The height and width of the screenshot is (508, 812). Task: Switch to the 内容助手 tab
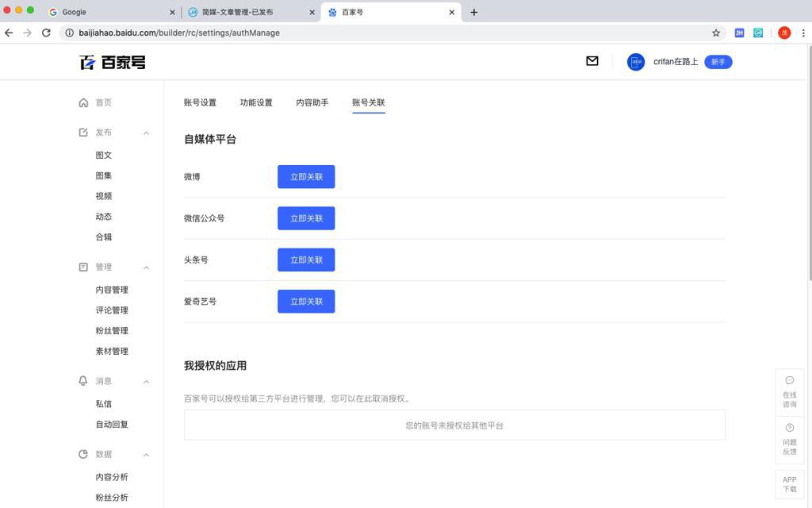pos(312,102)
